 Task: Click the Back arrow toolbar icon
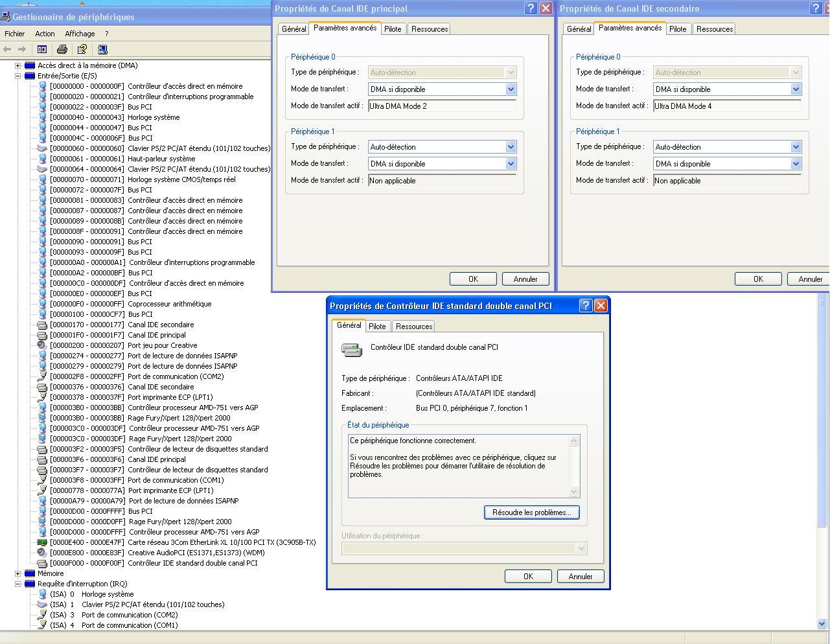[7, 49]
